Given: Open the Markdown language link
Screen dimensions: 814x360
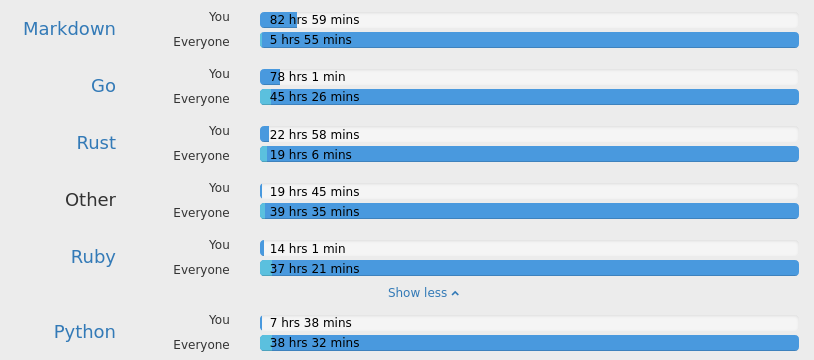Looking at the screenshot, I should 69,29.
